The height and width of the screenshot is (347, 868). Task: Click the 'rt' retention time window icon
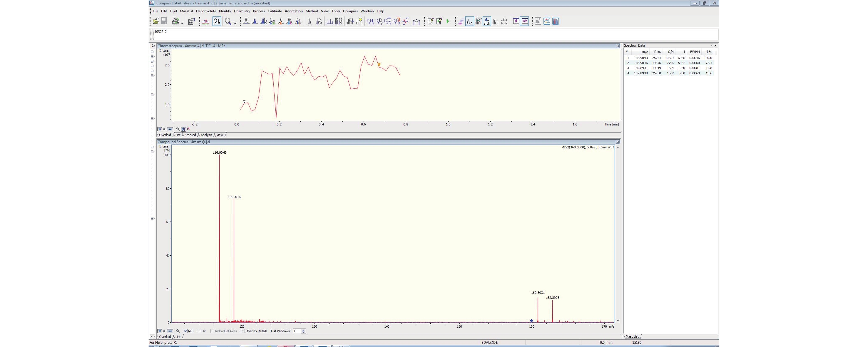[x=516, y=21]
